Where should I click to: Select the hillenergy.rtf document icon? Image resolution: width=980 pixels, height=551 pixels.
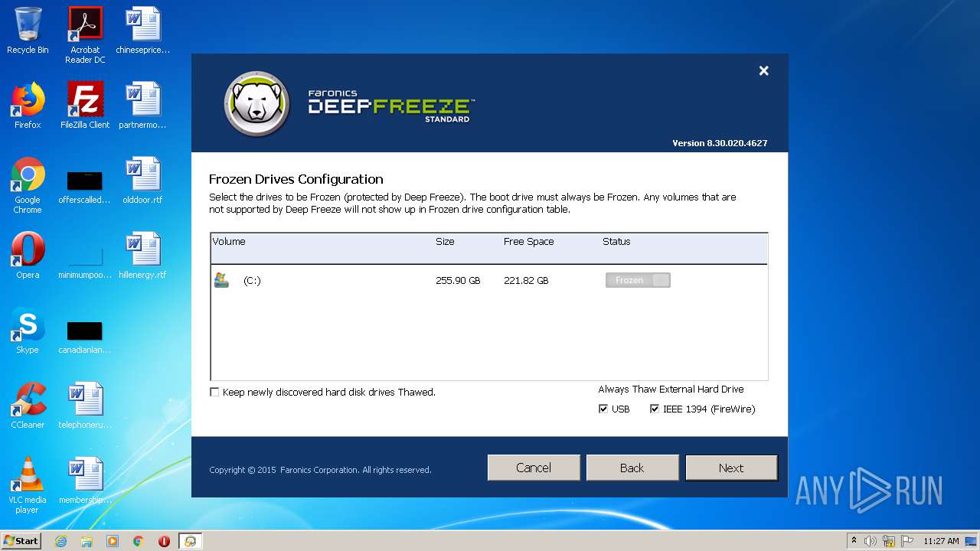click(142, 256)
